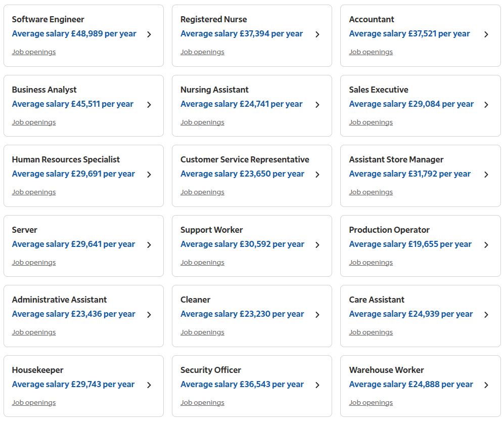Select the Server average salary £29,641 link
This screenshot has width=504, height=421.
73,244
